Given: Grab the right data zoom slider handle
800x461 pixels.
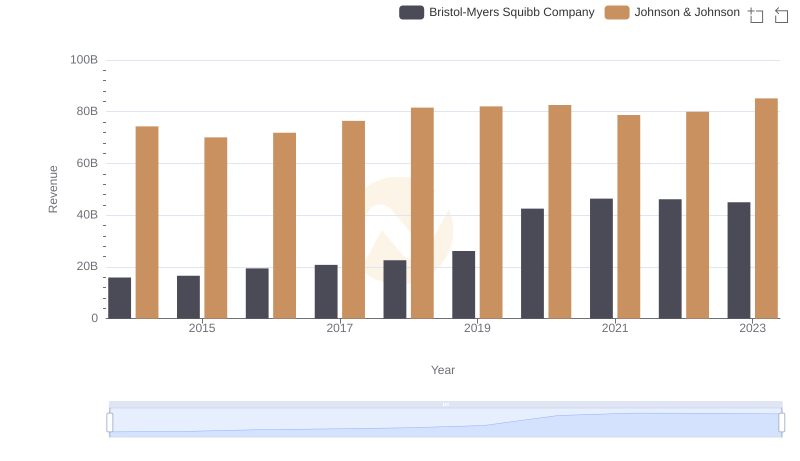Looking at the screenshot, I should pos(782,423).
